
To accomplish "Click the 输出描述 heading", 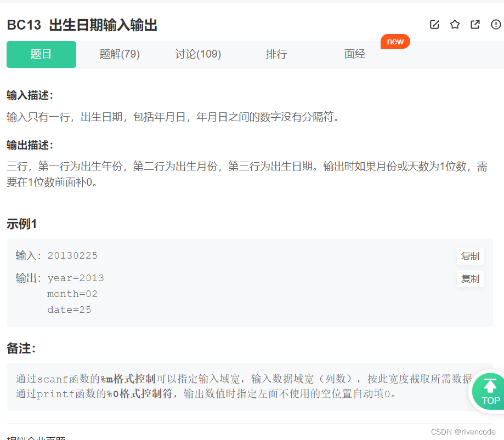I will [30, 145].
